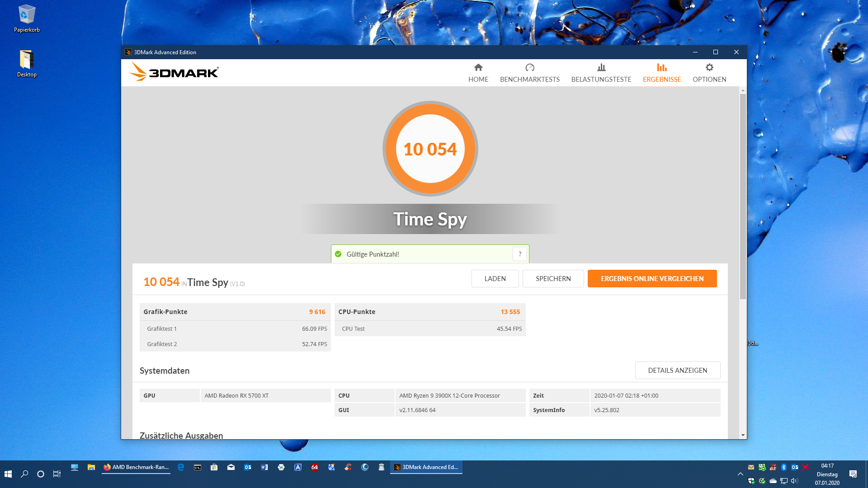The image size is (868, 488).
Task: Click the vertical scrollbar thumb
Action: pyautogui.click(x=742, y=197)
